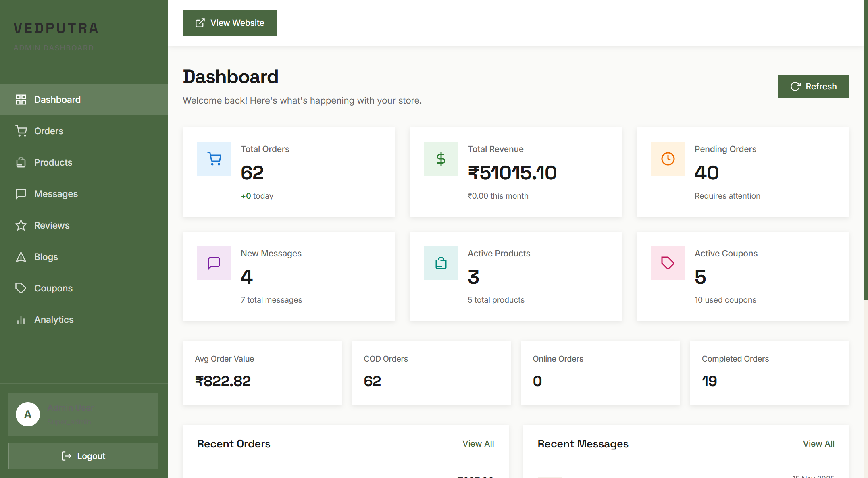Screen dimensions: 868x478
Task: Log out using the Logout button
Action: (x=83, y=456)
